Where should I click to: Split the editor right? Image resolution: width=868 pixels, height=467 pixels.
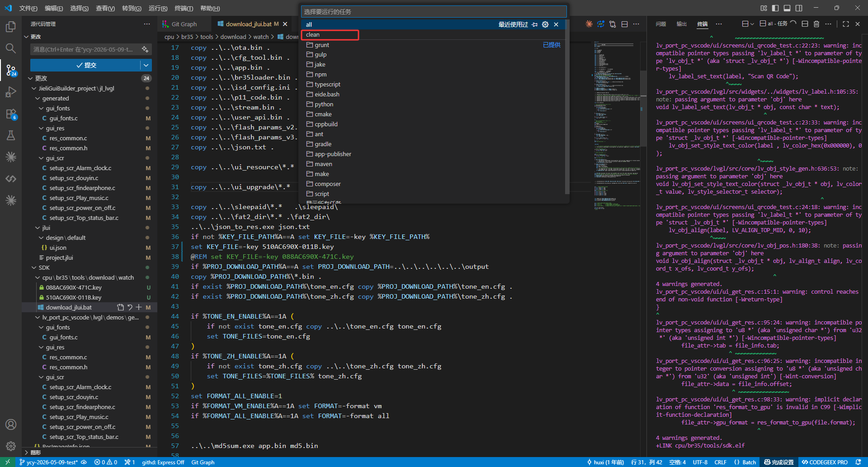(624, 24)
